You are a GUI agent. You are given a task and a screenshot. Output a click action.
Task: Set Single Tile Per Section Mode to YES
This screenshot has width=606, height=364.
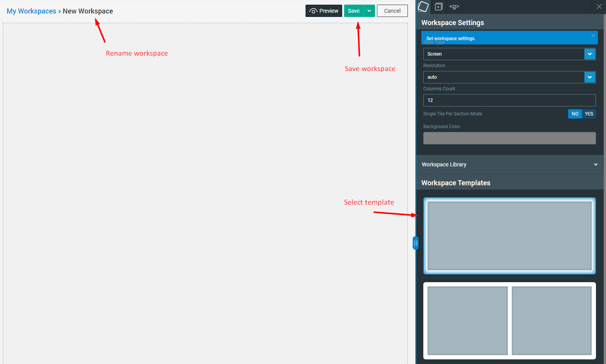[589, 114]
